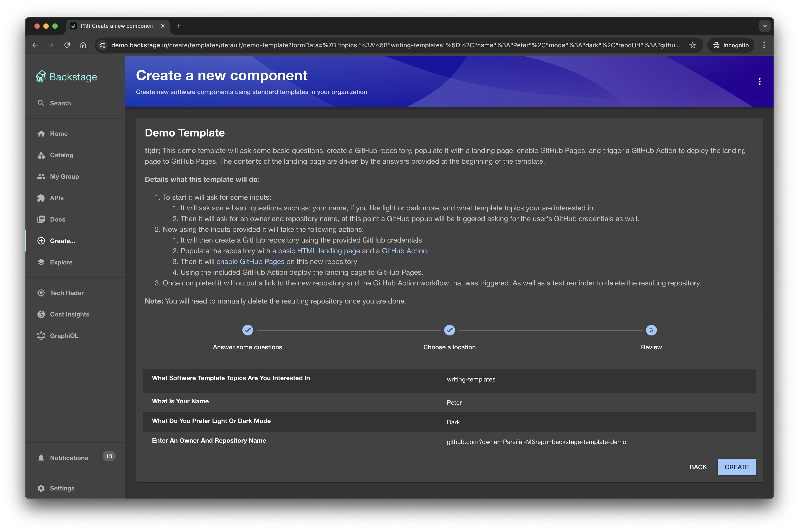Click the Backstage logo icon
This screenshot has width=799, height=532.
[41, 77]
